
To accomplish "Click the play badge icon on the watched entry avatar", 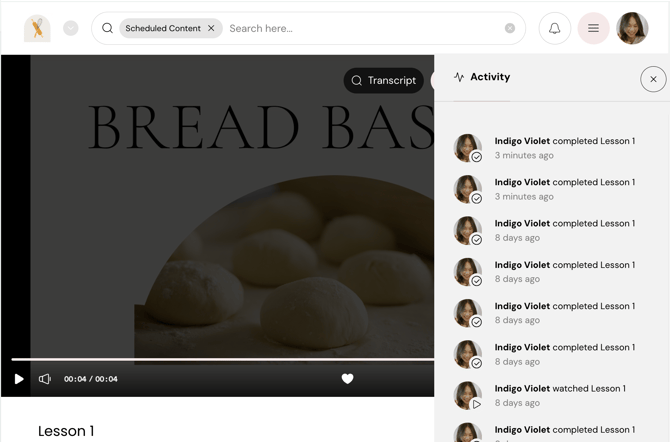I will [x=476, y=404].
